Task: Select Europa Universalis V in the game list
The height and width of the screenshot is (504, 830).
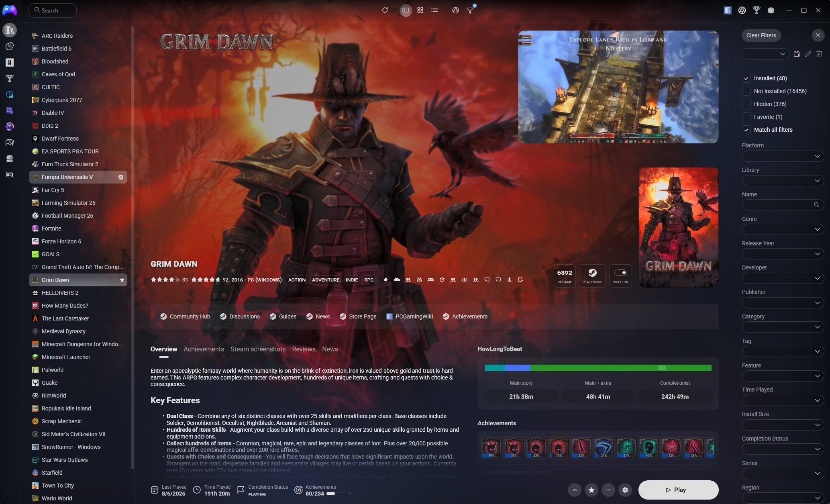Action: (78, 177)
